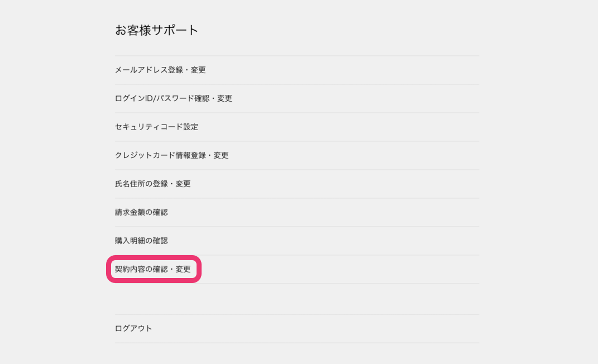The width and height of the screenshot is (598, 364).
Task: Click ログアウト to sign out
Action: click(x=133, y=328)
